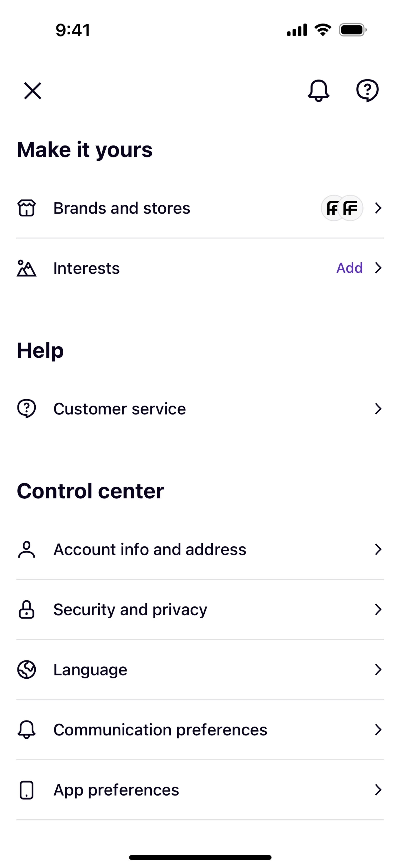400x868 pixels.
Task: Tap the Security and privacy lock icon
Action: [x=27, y=610]
